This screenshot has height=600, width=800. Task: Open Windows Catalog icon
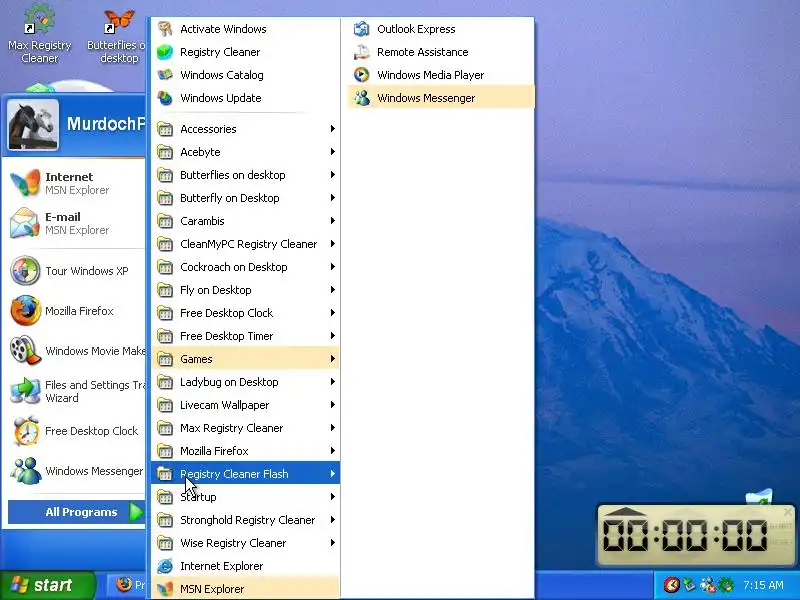point(165,74)
